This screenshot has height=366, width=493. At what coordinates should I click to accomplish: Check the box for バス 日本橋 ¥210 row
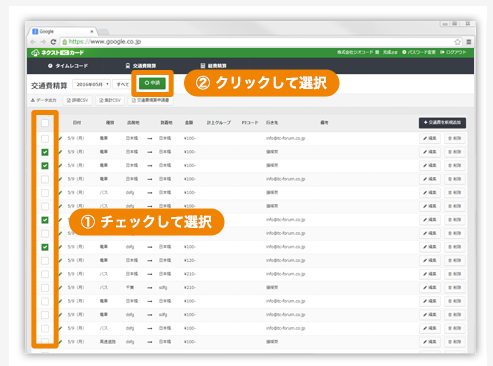click(45, 274)
